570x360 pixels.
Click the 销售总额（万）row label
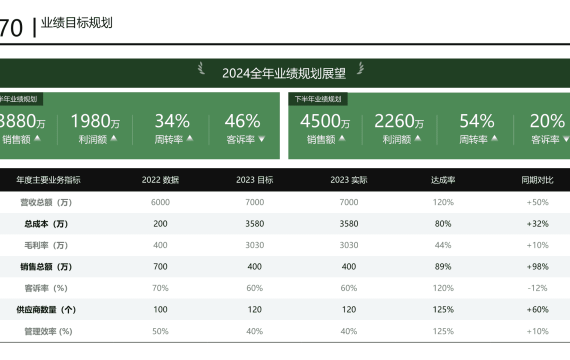coord(46,267)
